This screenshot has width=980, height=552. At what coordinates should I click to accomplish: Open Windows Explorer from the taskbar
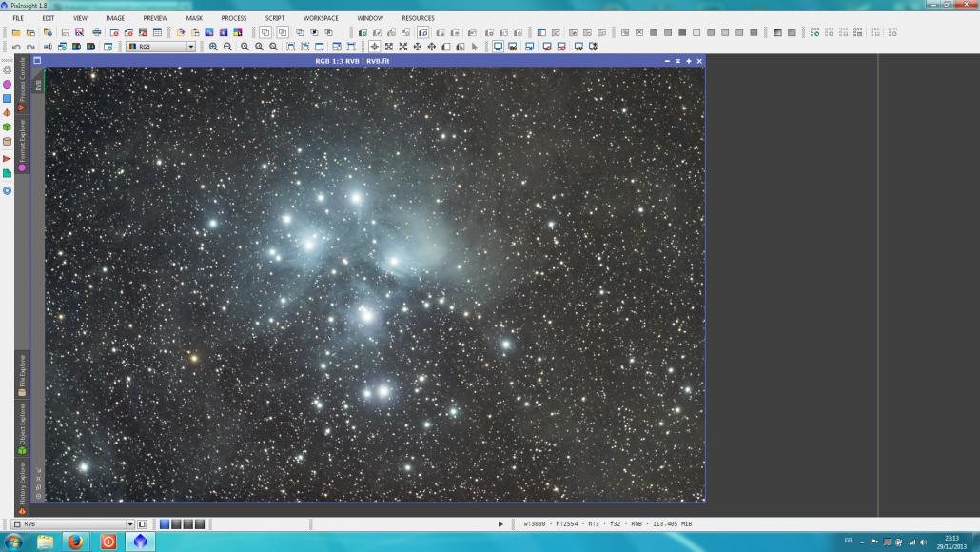click(x=45, y=542)
